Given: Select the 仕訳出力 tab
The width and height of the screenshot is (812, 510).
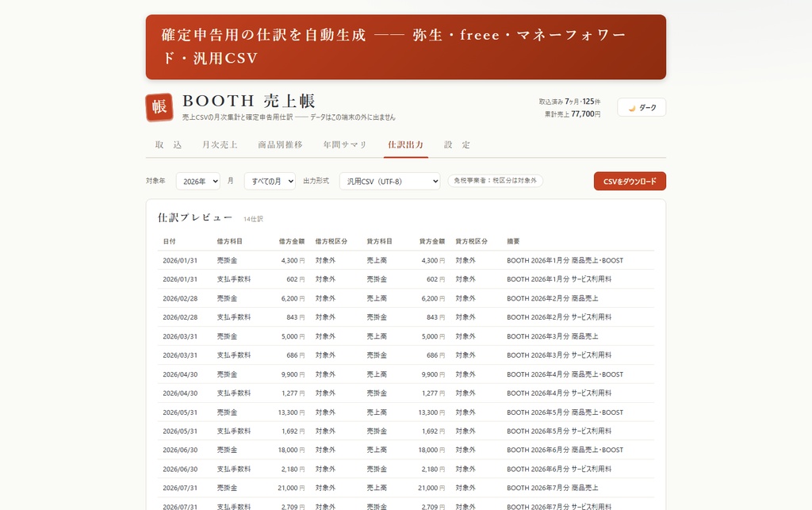Looking at the screenshot, I should click(405, 145).
